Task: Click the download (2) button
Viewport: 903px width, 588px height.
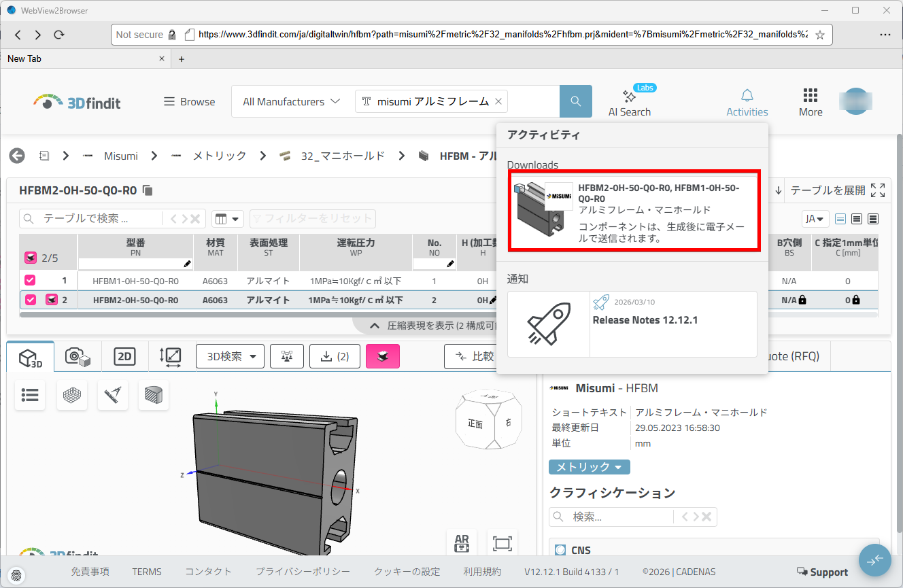Action: click(x=334, y=356)
